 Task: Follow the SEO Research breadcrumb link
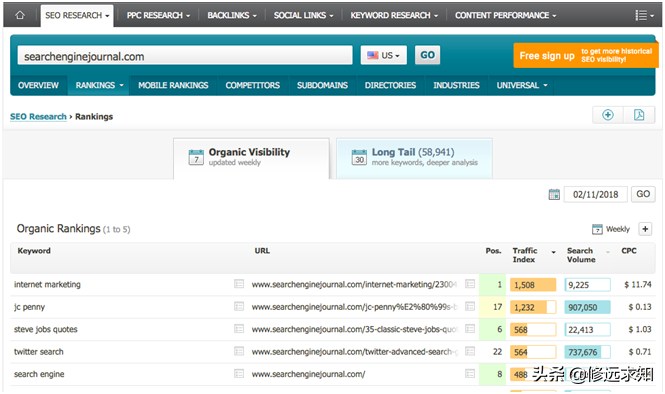[38, 117]
